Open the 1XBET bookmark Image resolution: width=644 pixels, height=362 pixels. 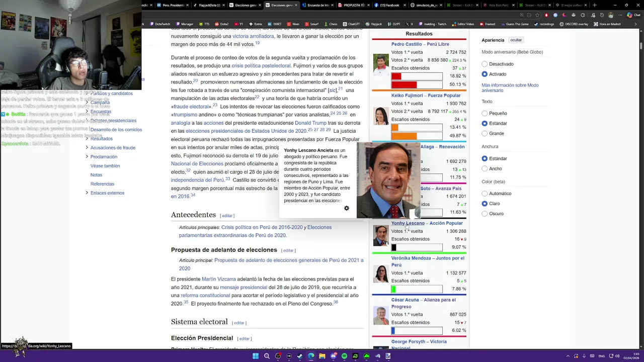[x=275, y=24]
